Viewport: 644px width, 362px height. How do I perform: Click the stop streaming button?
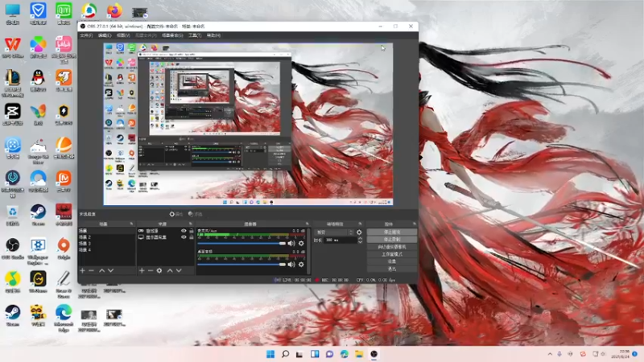pos(392,232)
